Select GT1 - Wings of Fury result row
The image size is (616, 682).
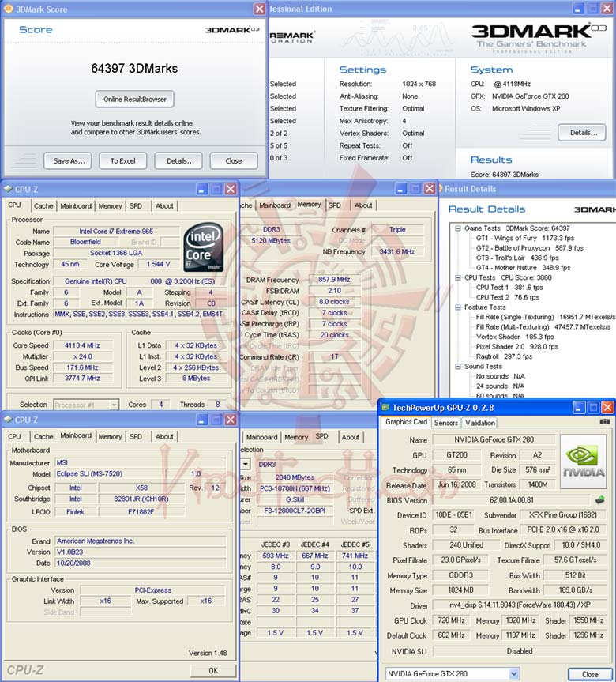click(x=524, y=238)
